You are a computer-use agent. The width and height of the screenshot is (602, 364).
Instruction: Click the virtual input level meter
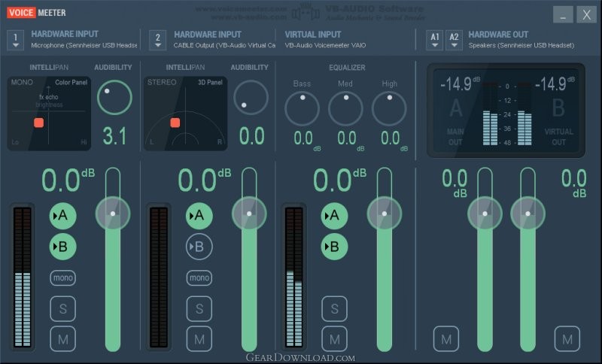click(294, 278)
